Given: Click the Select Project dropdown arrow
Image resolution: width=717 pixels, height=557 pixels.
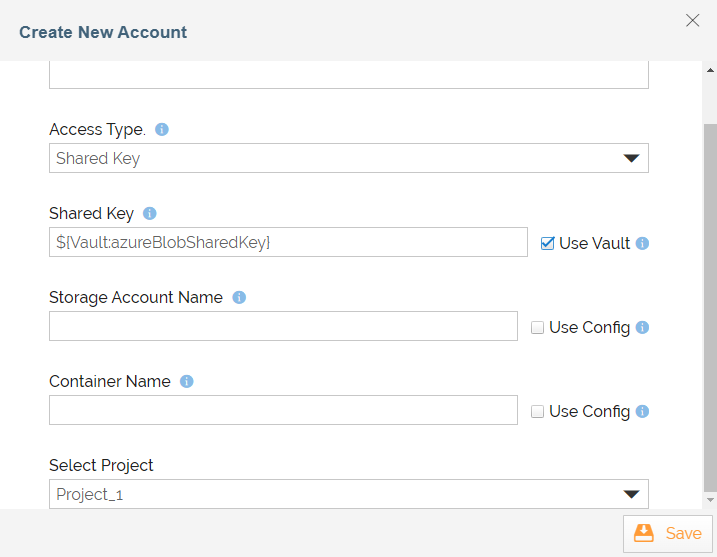Looking at the screenshot, I should (631, 494).
